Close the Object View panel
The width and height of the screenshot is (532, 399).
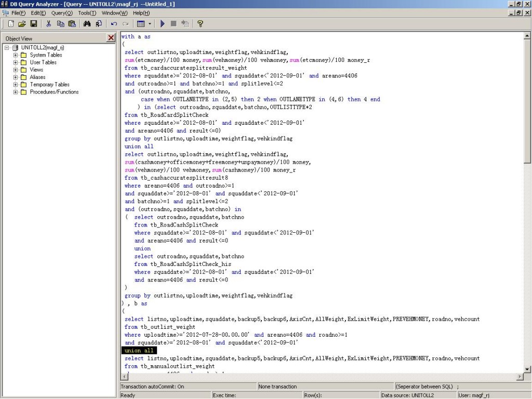[111, 38]
